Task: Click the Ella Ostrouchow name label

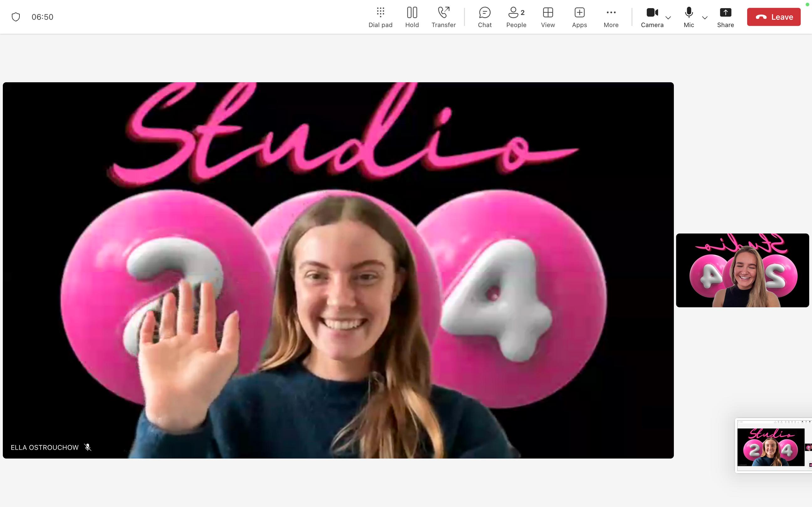Action: (x=44, y=447)
